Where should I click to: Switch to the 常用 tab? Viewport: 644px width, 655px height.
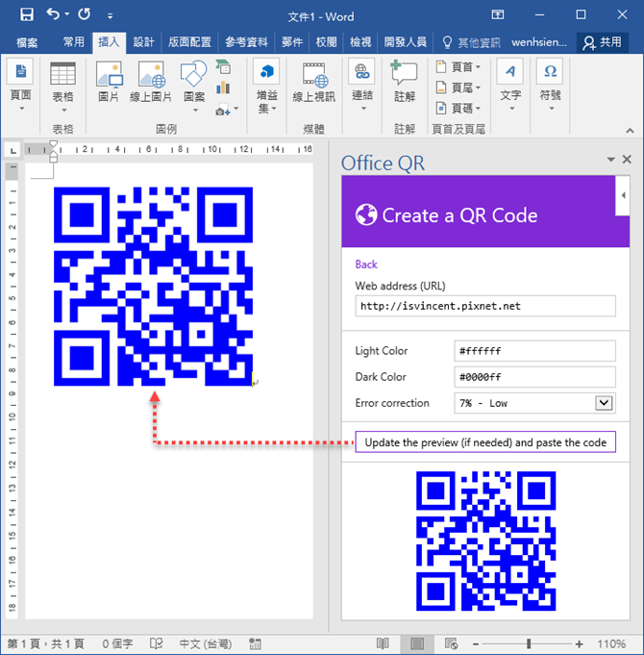click(73, 42)
